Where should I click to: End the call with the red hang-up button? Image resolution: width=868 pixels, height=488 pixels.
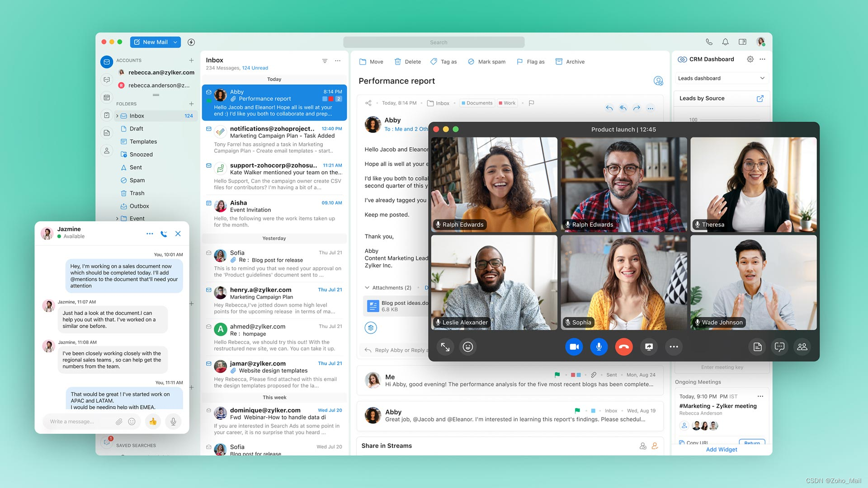click(x=624, y=347)
